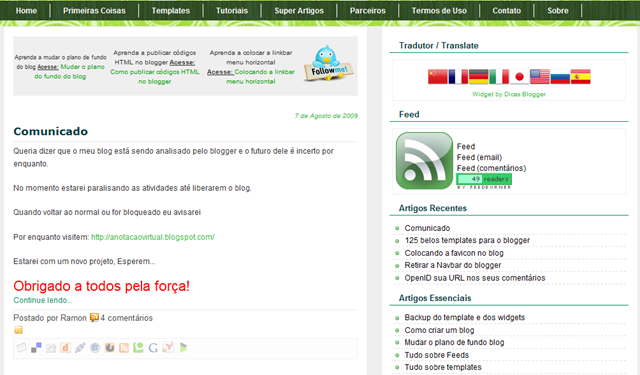
Task: Click the large green RSS feed icon
Action: pos(424,160)
